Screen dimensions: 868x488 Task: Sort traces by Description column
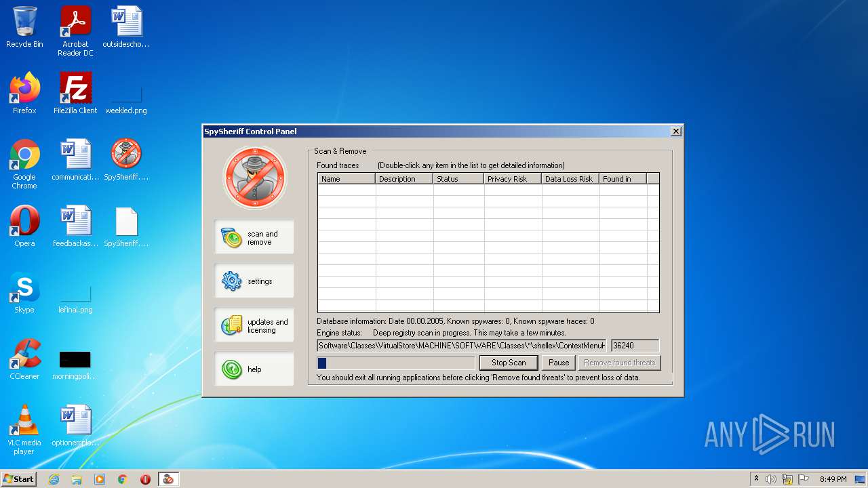pyautogui.click(x=404, y=179)
